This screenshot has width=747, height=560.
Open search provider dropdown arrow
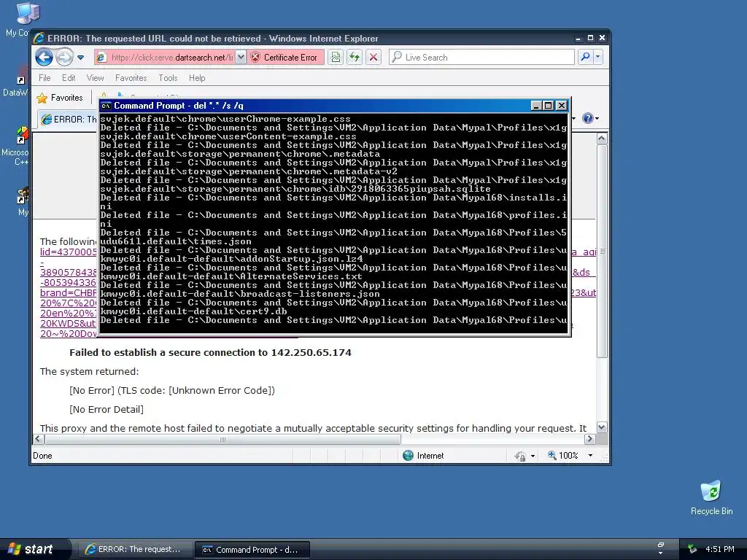(x=598, y=58)
